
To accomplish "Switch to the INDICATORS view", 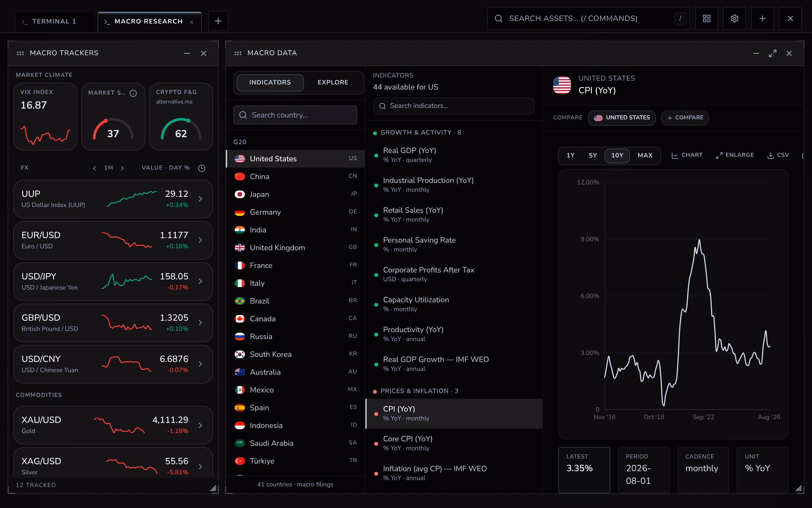I will pyautogui.click(x=270, y=82).
